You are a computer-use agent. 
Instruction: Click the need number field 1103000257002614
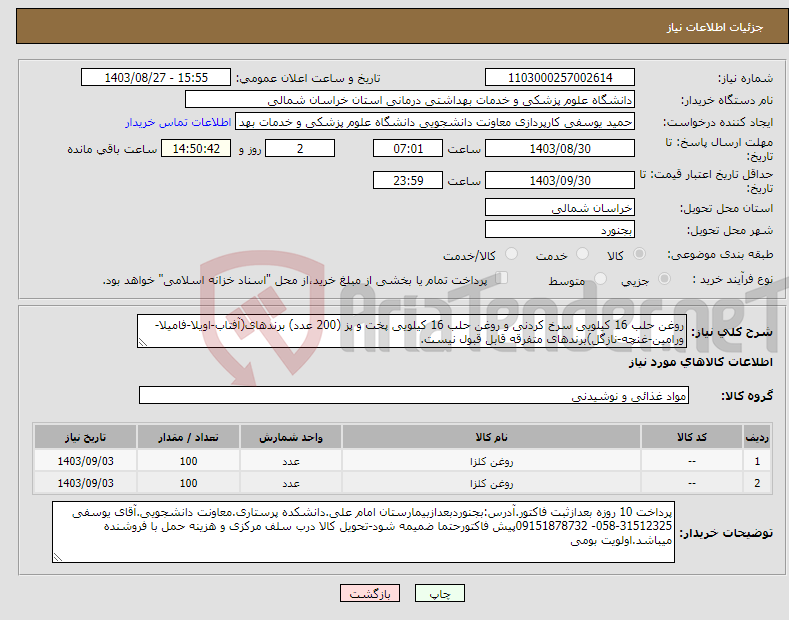coord(560,78)
